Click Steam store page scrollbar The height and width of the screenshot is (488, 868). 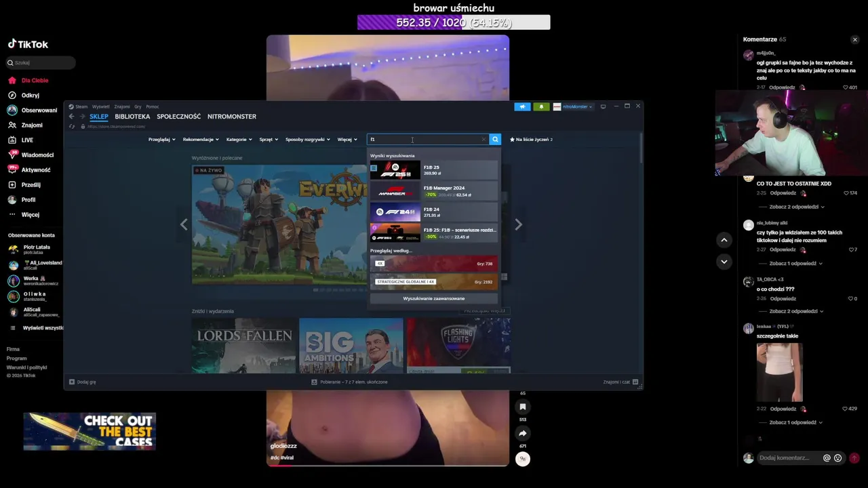coord(641,148)
